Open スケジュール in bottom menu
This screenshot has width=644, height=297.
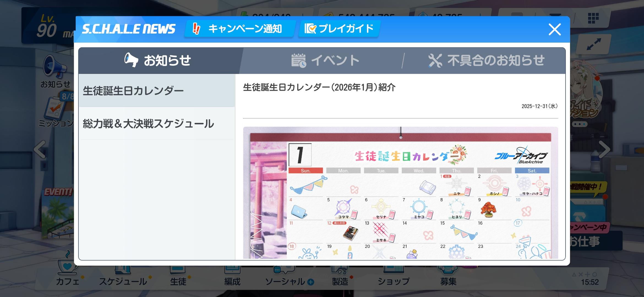coord(123,281)
